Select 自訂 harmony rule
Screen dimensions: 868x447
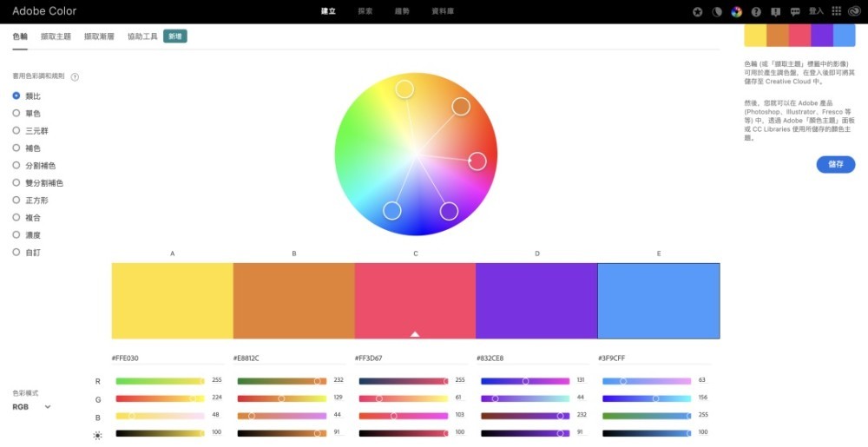point(27,253)
